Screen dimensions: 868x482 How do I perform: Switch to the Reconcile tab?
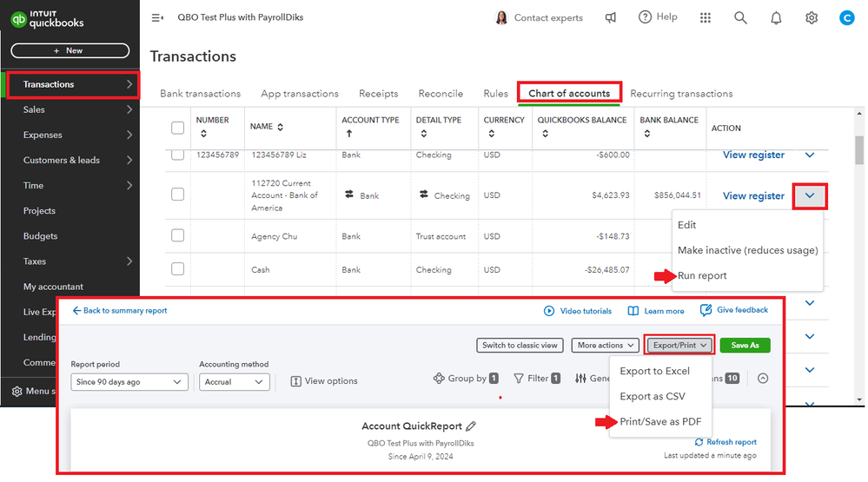coord(441,94)
